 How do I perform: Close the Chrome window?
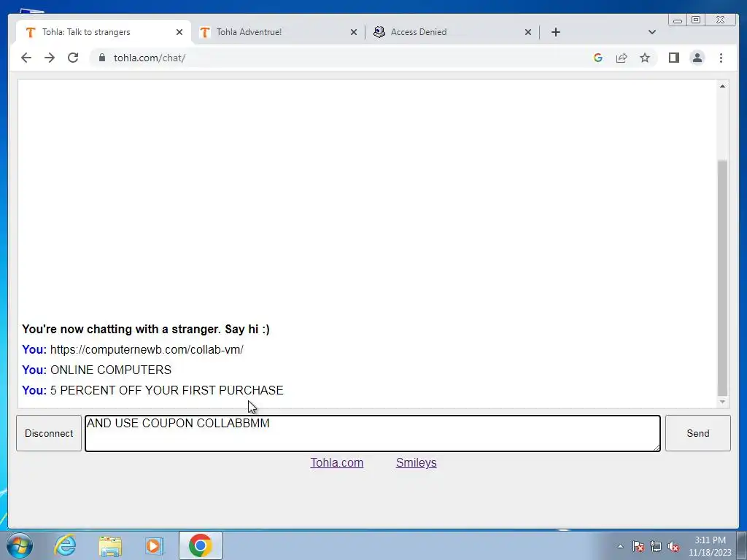pos(720,20)
